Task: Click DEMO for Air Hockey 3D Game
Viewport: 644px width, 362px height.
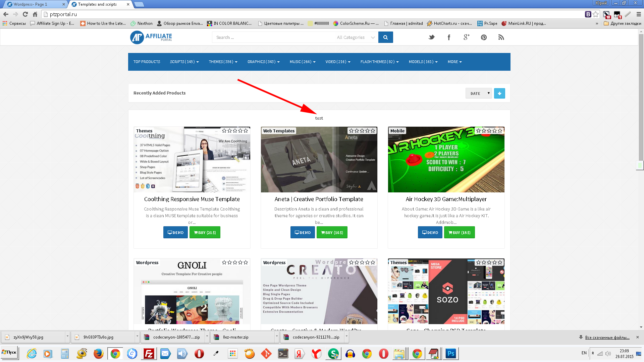Action: [x=430, y=232]
